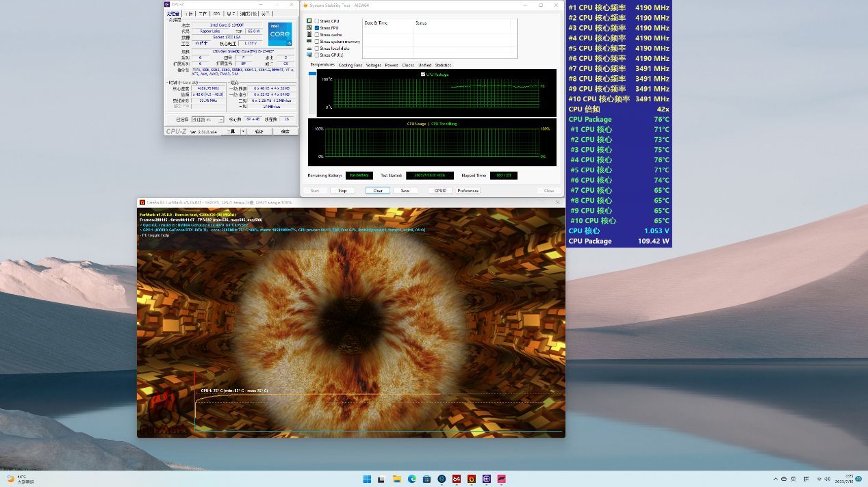Viewport: 868px width, 487px height.
Task: Switch to the Cooling Fans tab
Action: [x=350, y=65]
